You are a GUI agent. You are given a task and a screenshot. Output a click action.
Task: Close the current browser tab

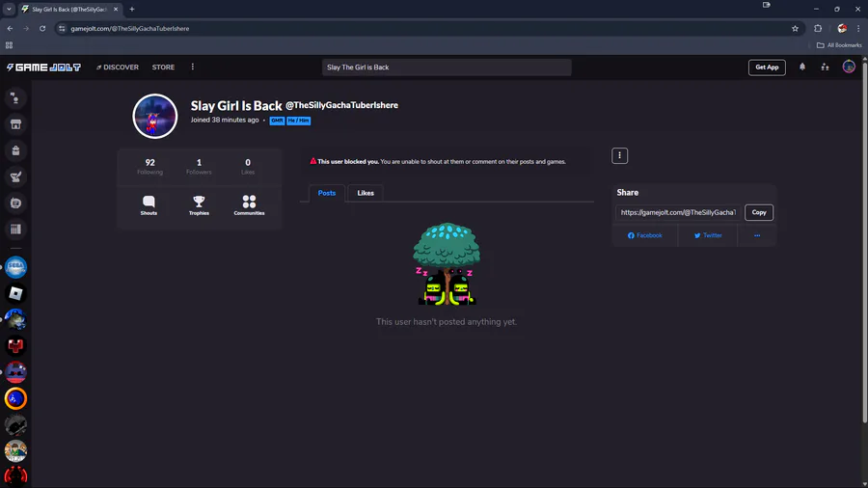pyautogui.click(x=116, y=10)
